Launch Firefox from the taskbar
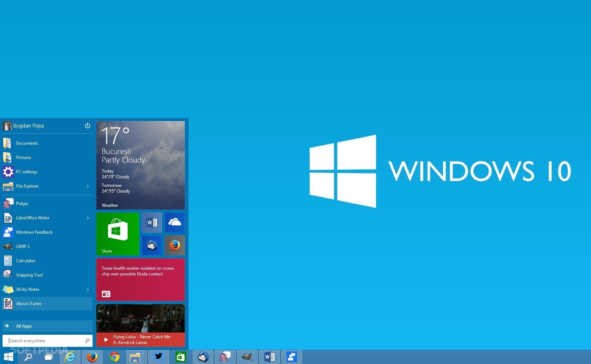The height and width of the screenshot is (364, 591). [92, 356]
